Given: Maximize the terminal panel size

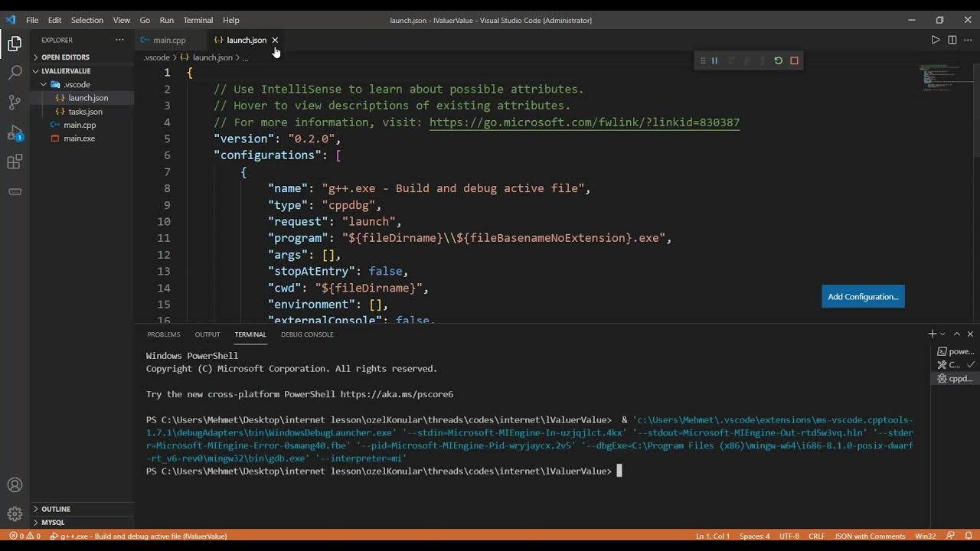Looking at the screenshot, I should pyautogui.click(x=956, y=334).
